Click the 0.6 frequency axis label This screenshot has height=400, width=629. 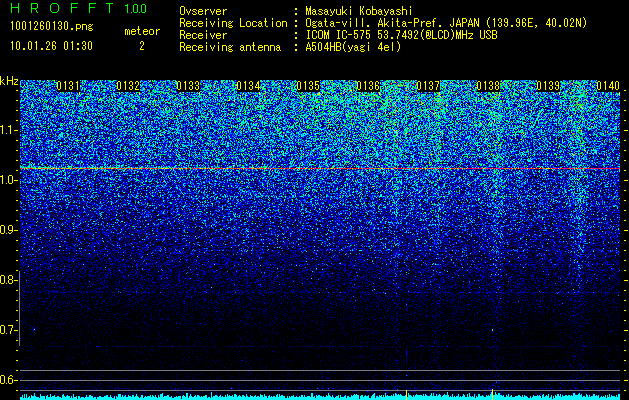click(8, 380)
